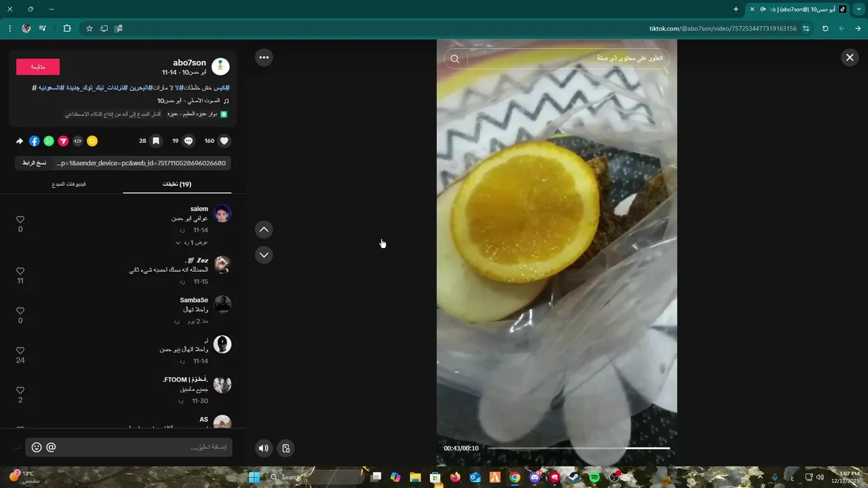Screen dimensions: 868x488
Task: Focus the add comment input field
Action: [x=142, y=447]
